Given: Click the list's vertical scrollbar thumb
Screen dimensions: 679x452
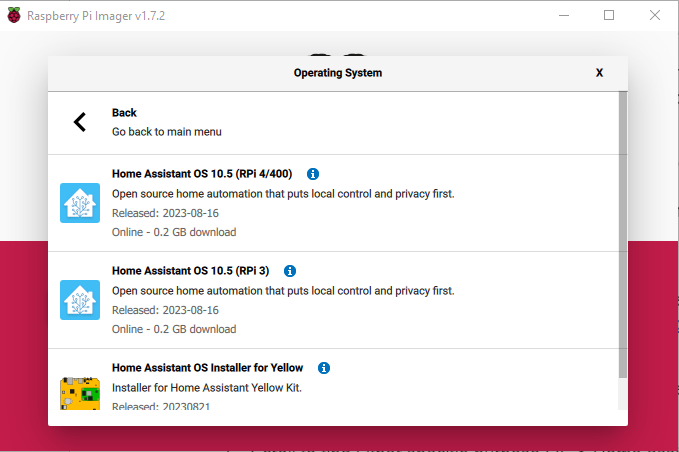Looking at the screenshot, I should [x=623, y=234].
